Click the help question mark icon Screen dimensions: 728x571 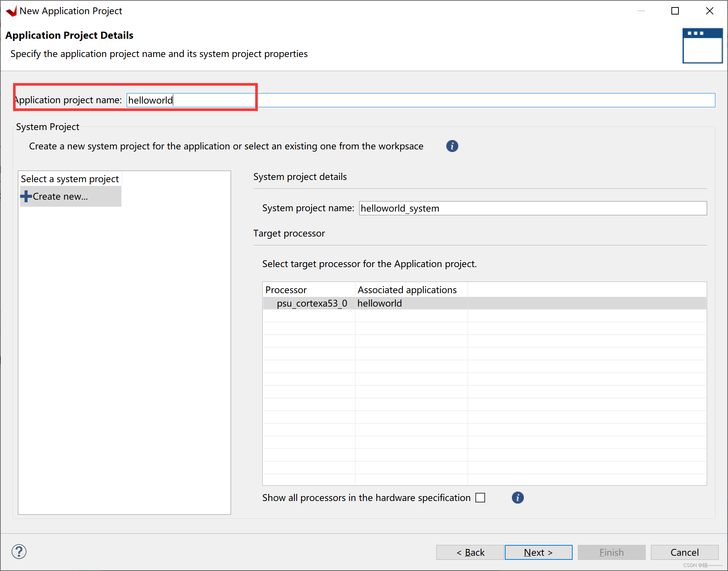[x=19, y=552]
